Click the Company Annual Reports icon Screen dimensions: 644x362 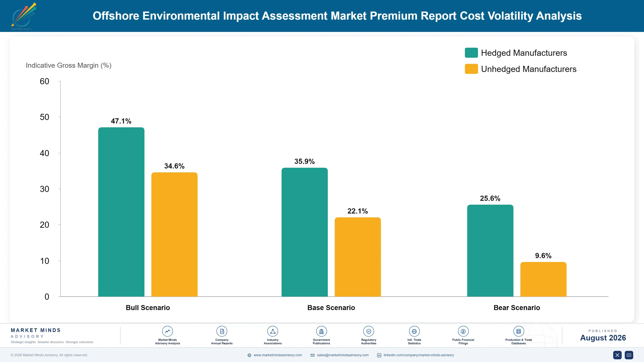coord(222,331)
